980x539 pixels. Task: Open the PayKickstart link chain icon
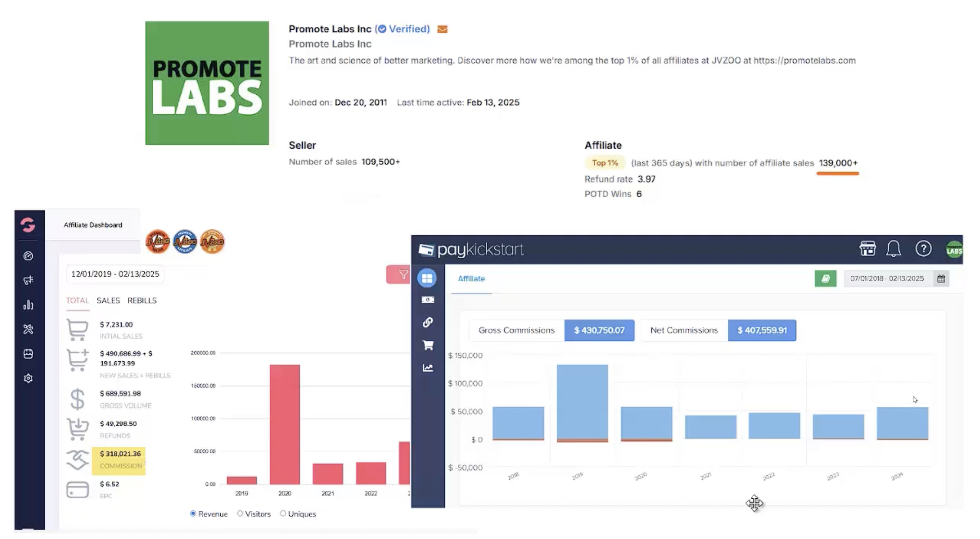[428, 322]
